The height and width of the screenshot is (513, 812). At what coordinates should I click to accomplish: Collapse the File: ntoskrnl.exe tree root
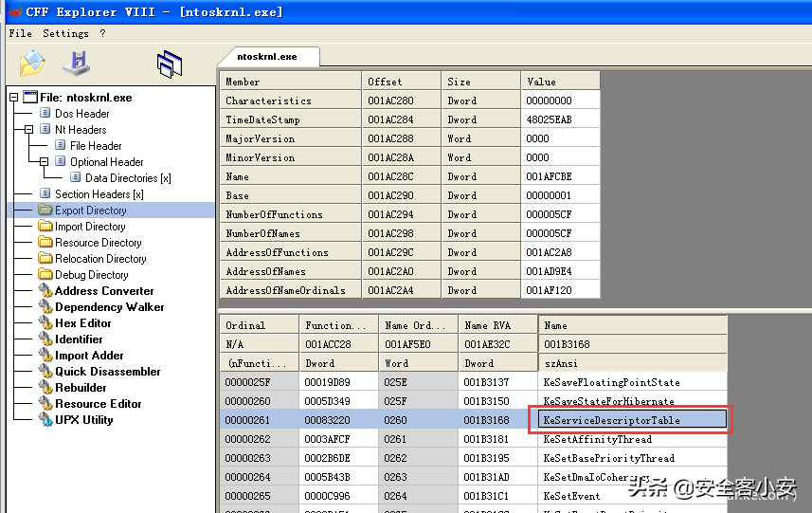(x=14, y=98)
